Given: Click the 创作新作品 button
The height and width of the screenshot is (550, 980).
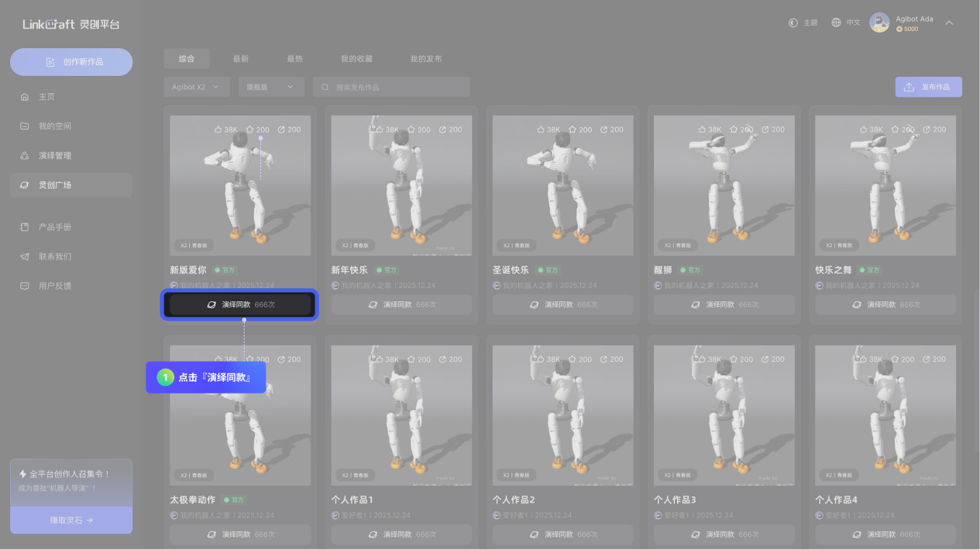Looking at the screenshot, I should click(71, 62).
